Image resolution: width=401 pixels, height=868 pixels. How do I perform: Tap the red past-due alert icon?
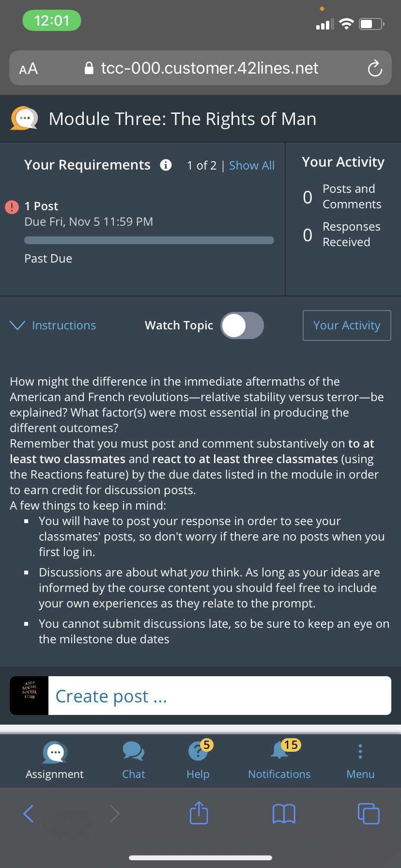coord(12,207)
